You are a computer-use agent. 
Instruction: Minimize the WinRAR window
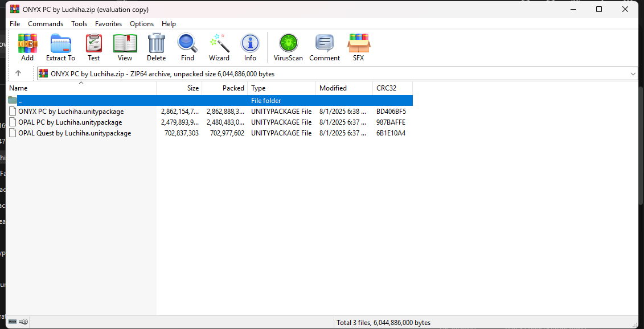[x=573, y=9]
